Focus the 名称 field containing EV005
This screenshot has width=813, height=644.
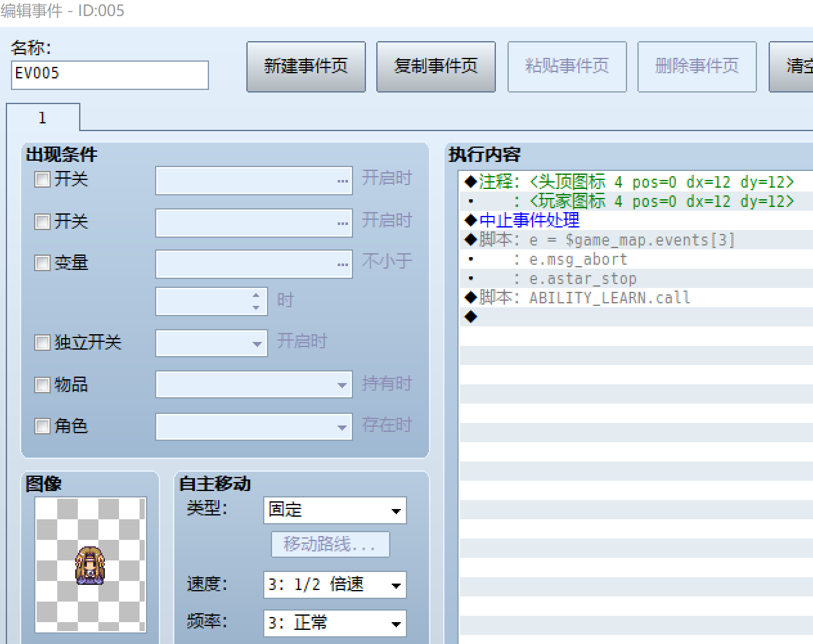(x=110, y=75)
